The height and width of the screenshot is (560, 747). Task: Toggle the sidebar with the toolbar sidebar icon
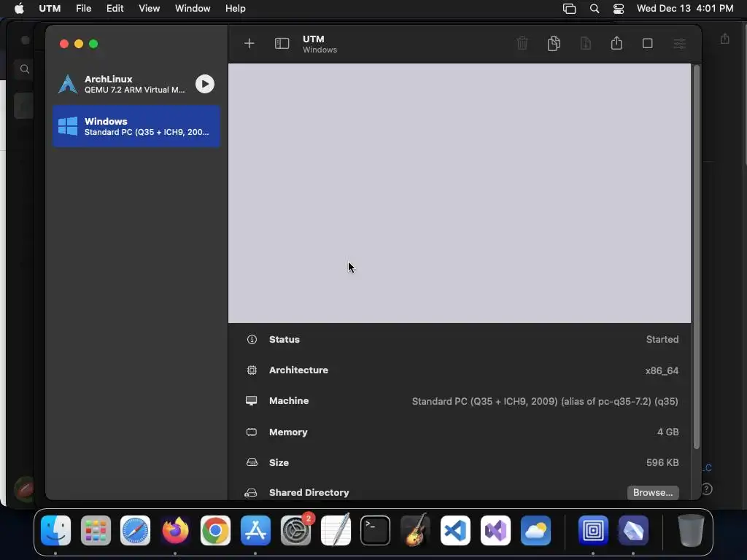[282, 44]
